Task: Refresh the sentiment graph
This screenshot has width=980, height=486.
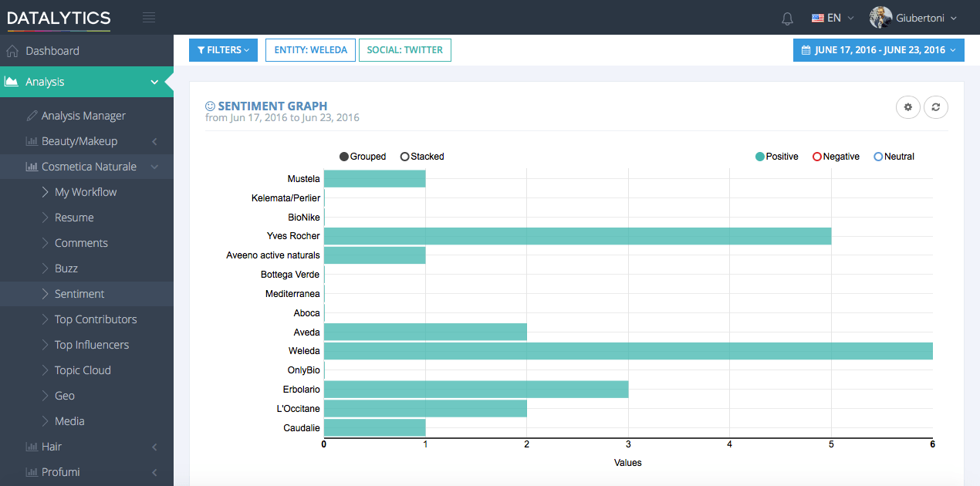Action: [936, 107]
